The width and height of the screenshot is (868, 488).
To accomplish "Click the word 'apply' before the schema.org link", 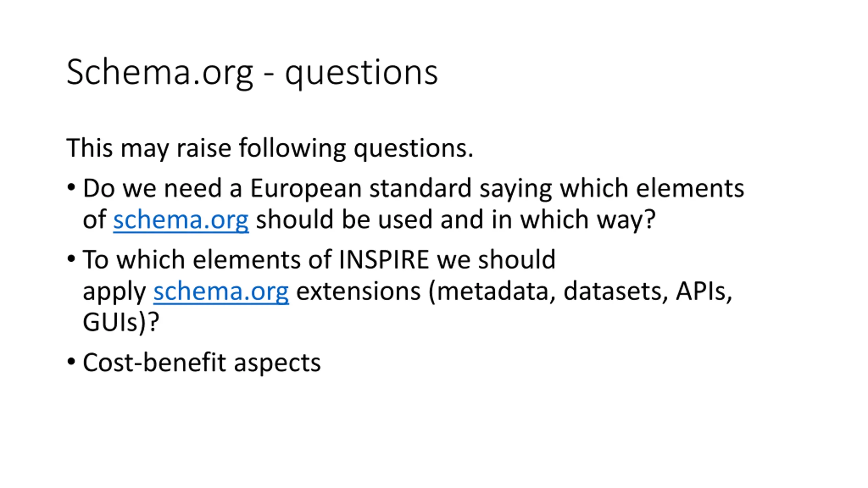I will click(114, 292).
